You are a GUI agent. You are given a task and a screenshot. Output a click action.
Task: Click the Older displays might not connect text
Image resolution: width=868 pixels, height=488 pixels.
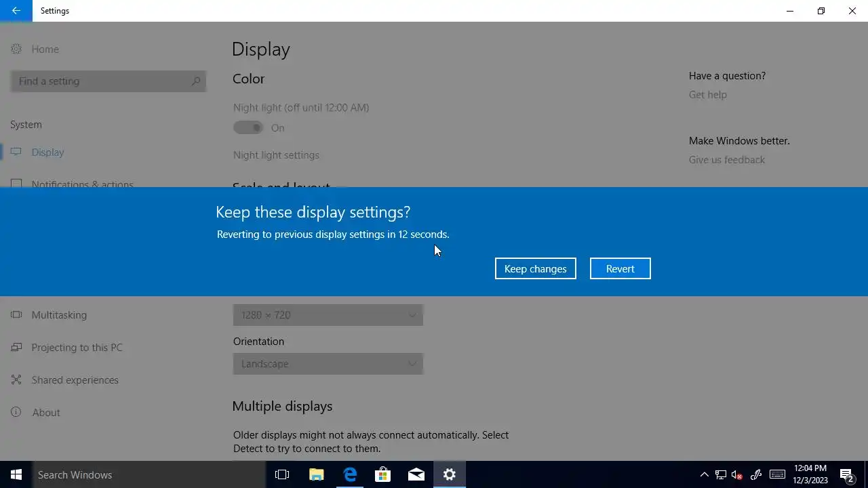click(371, 441)
